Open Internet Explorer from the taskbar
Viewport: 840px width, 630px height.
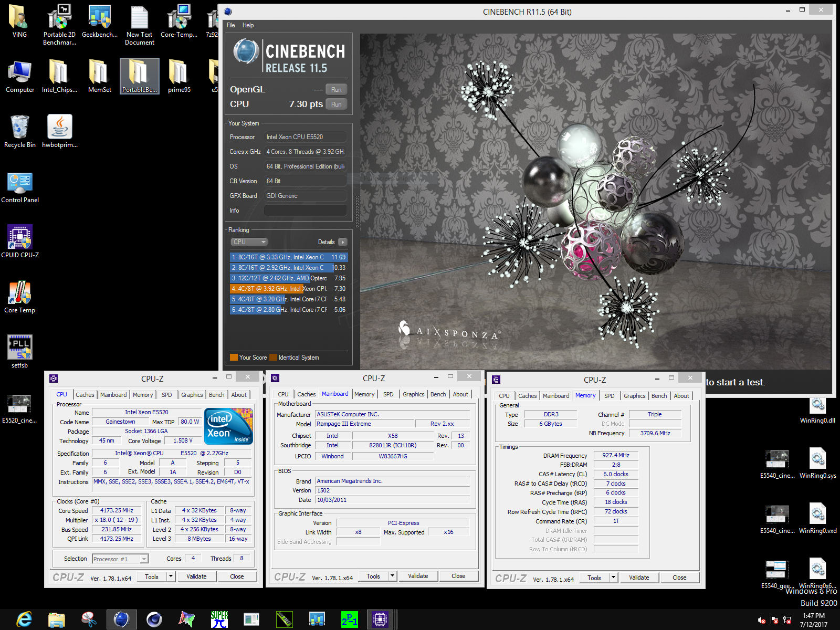[24, 619]
